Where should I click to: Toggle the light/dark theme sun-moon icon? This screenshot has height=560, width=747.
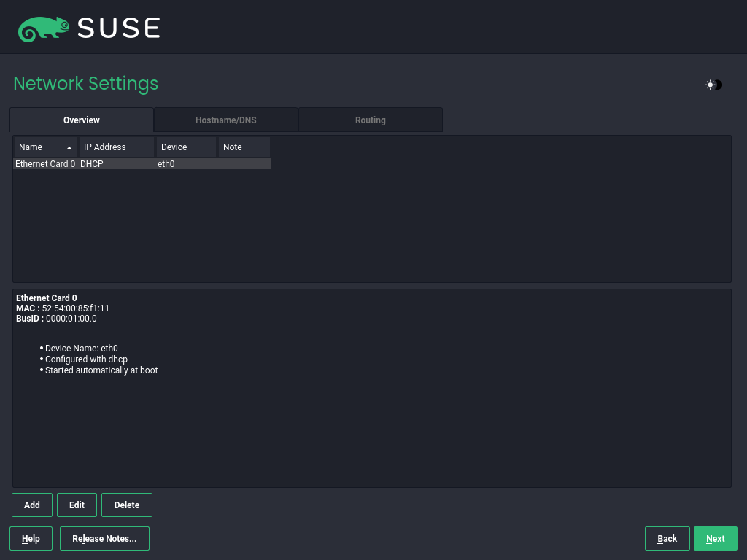(713, 85)
